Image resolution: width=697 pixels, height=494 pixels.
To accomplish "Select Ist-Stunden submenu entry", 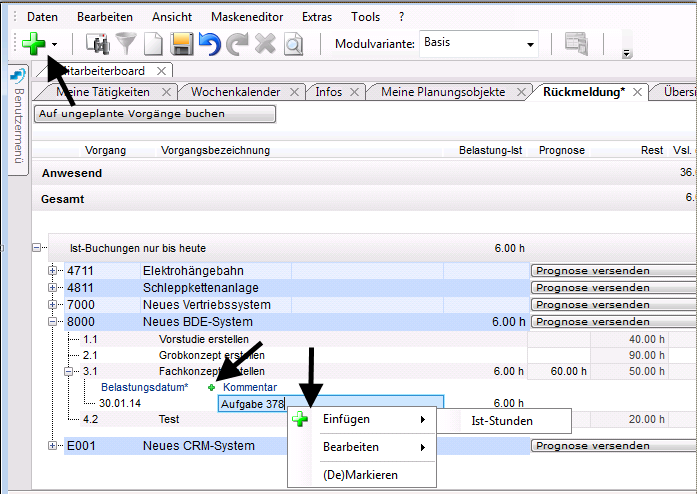I will tap(504, 421).
